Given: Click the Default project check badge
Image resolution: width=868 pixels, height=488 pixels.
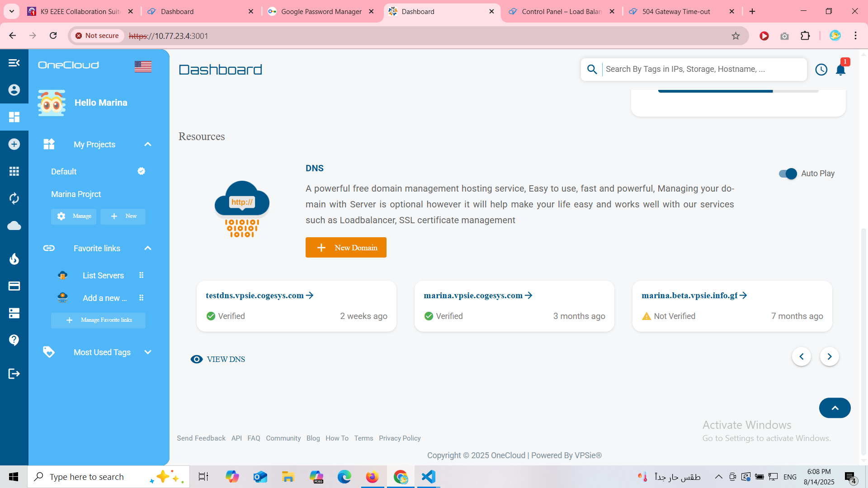Looking at the screenshot, I should click(x=141, y=171).
